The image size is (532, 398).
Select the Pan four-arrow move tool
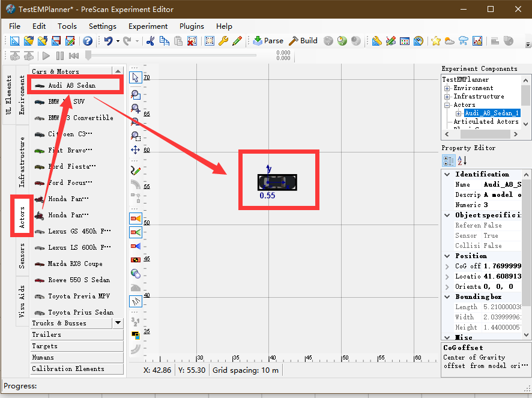pyautogui.click(x=135, y=150)
